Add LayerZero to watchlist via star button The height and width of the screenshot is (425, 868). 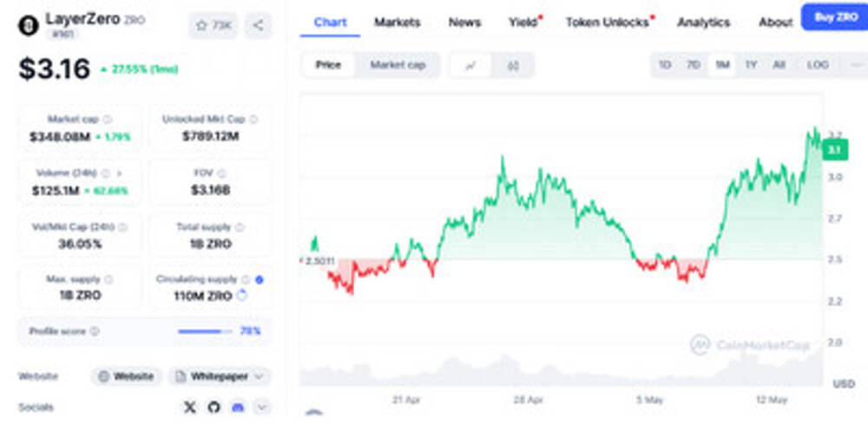(213, 25)
